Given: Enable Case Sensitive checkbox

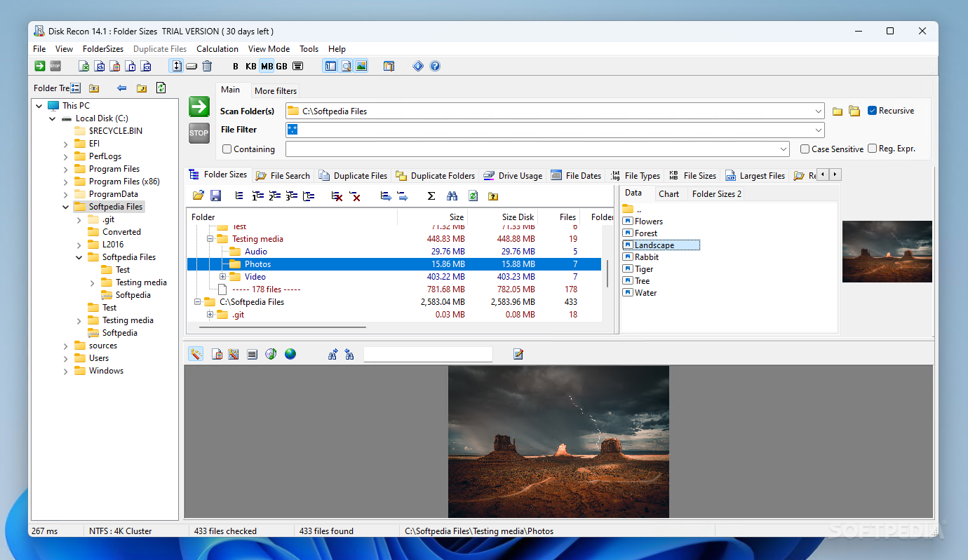Looking at the screenshot, I should click(805, 149).
